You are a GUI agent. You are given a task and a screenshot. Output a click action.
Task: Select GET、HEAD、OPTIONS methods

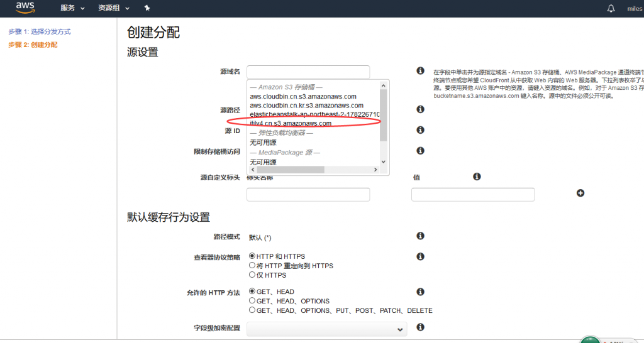coord(252,301)
